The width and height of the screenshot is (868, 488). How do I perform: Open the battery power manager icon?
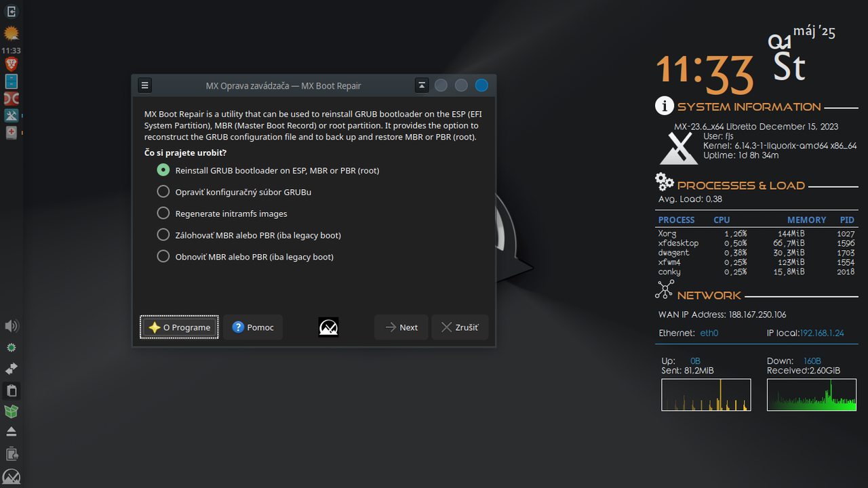[x=11, y=453]
